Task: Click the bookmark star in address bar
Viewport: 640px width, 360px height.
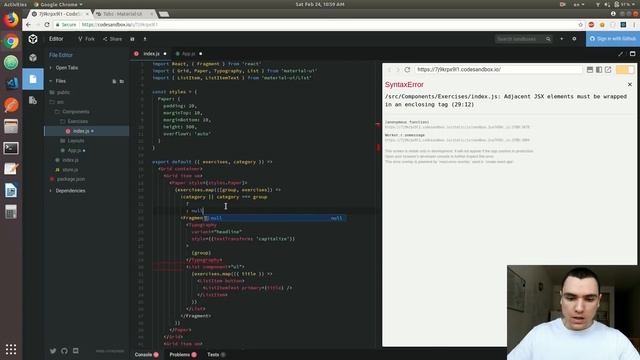Action: (x=580, y=24)
